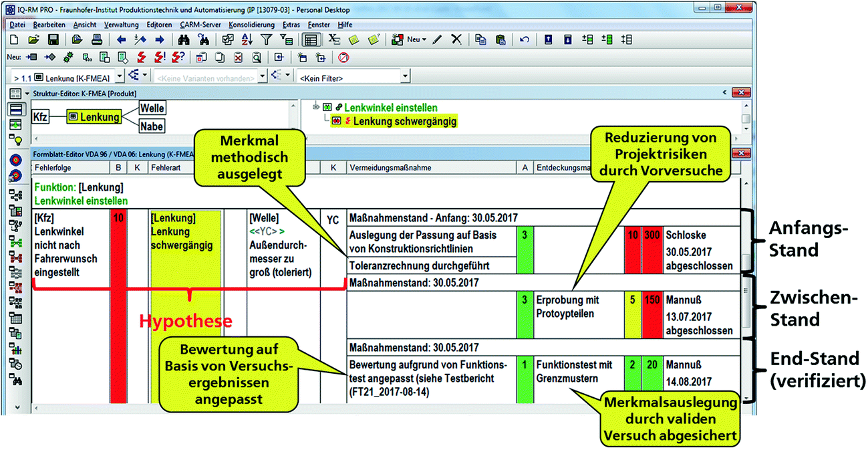The width and height of the screenshot is (868, 450).
Task: Open the Lenkung [K-FMEA] structure dropdown
Action: 120,76
